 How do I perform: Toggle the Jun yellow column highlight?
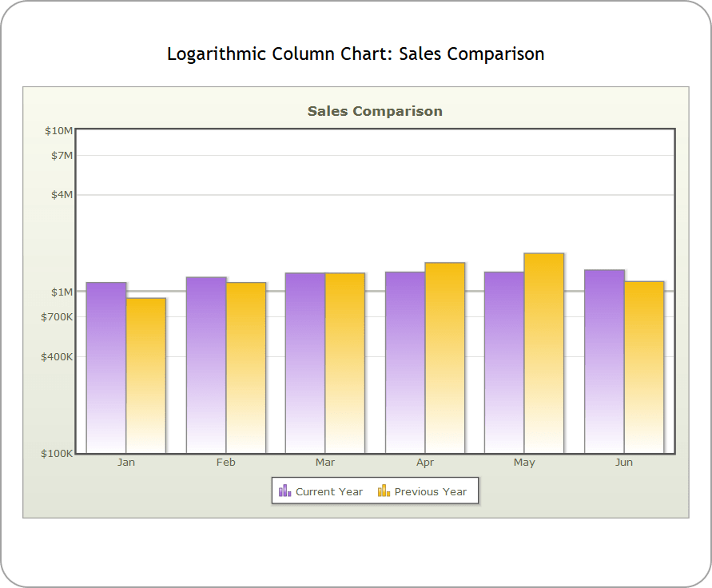pyautogui.click(x=644, y=367)
